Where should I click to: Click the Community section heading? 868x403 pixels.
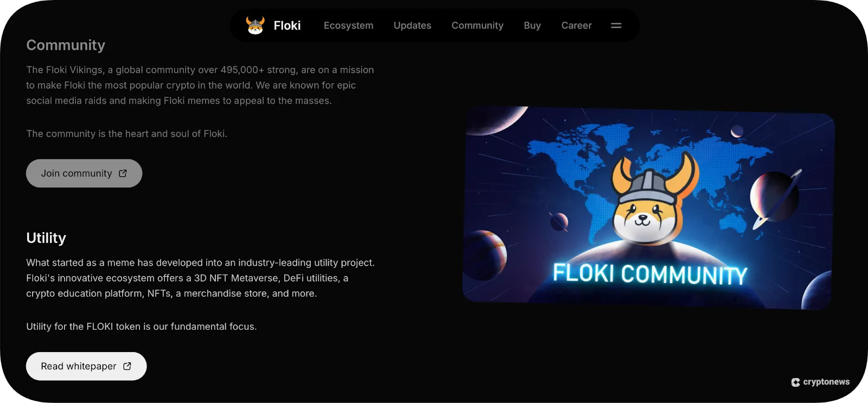pyautogui.click(x=66, y=45)
